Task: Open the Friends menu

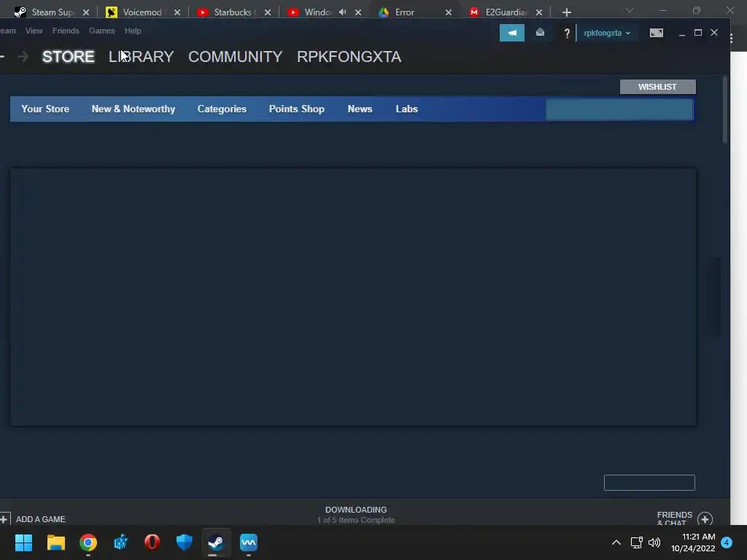Action: click(66, 31)
